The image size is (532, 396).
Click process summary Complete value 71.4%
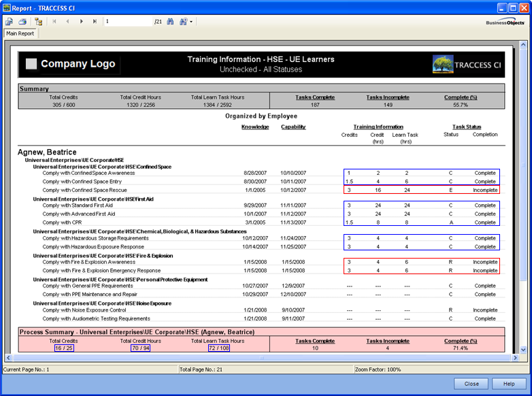pyautogui.click(x=461, y=348)
